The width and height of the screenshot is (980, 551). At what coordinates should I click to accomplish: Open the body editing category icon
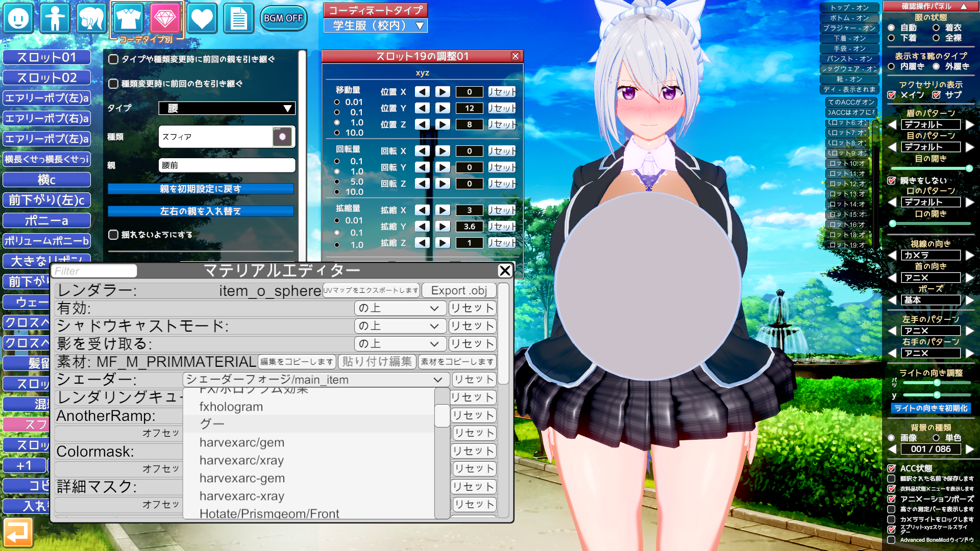pos(55,18)
